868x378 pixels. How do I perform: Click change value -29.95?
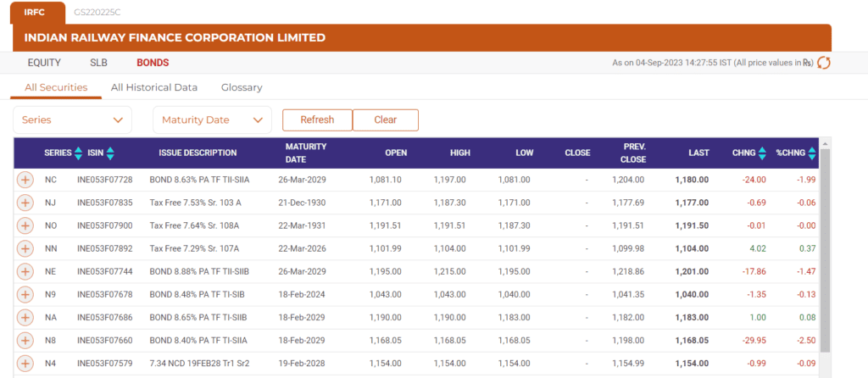tap(755, 341)
